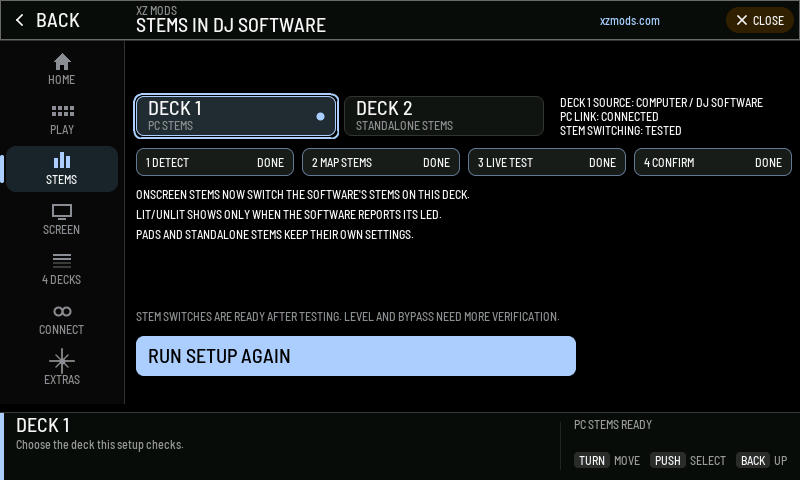Open step 2 Map Stems

[381, 162]
